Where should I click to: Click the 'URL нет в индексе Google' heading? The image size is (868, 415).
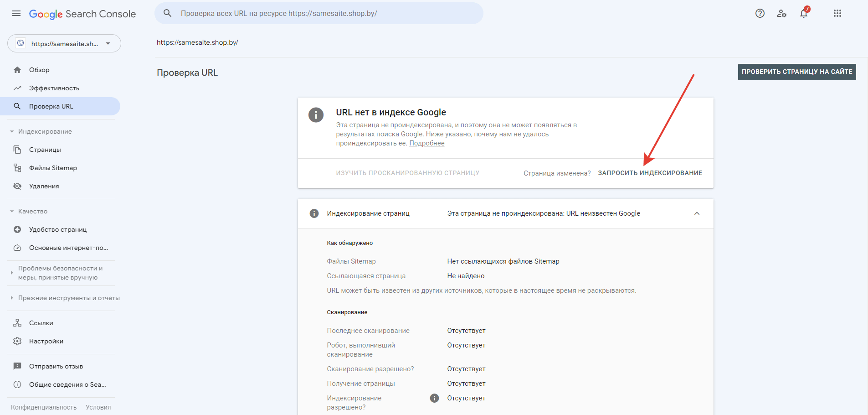point(391,112)
